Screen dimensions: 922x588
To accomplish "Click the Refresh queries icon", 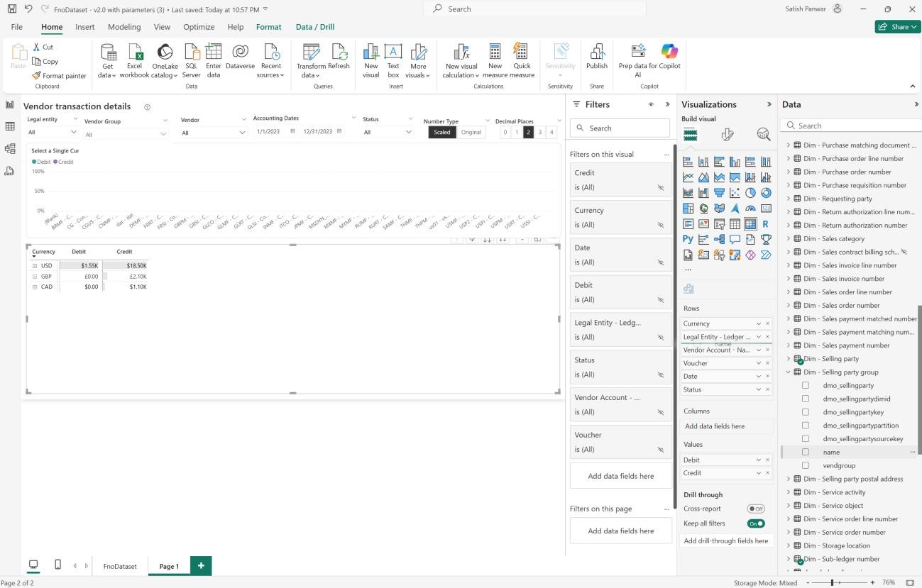I will (x=339, y=52).
